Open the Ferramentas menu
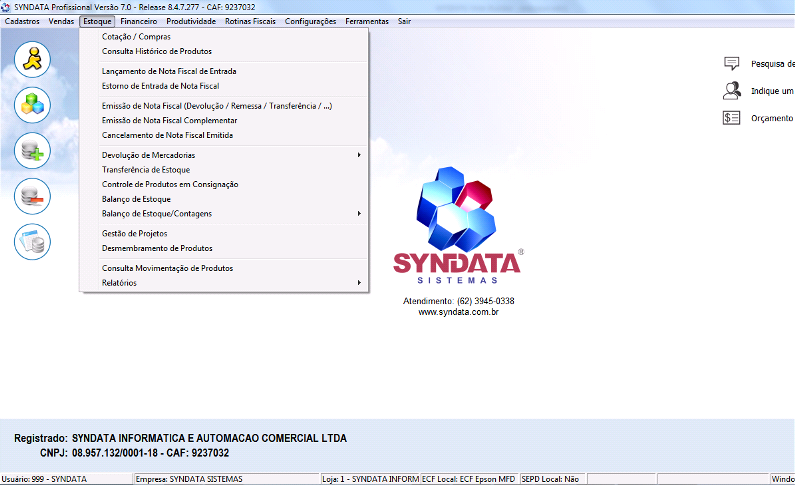Screen dimensions: 795x485 (x=367, y=21)
